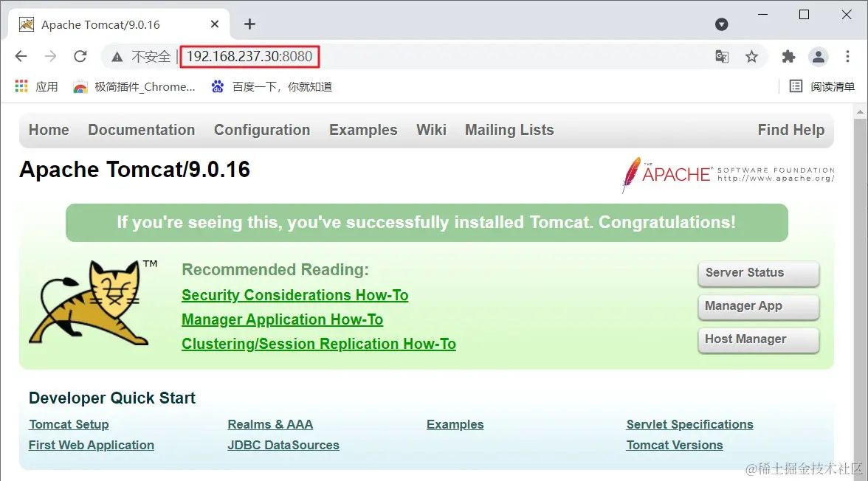
Task: Click the scrollbar up arrow
Action: click(860, 112)
